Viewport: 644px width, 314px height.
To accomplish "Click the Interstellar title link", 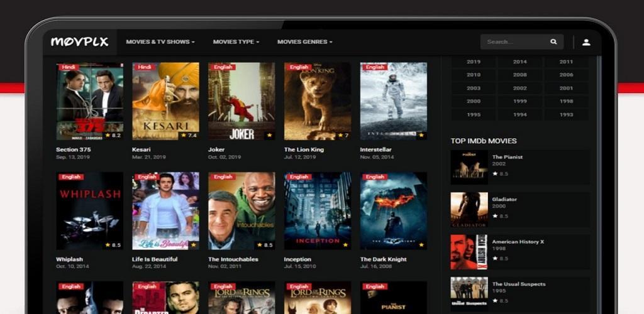I will 376,149.
